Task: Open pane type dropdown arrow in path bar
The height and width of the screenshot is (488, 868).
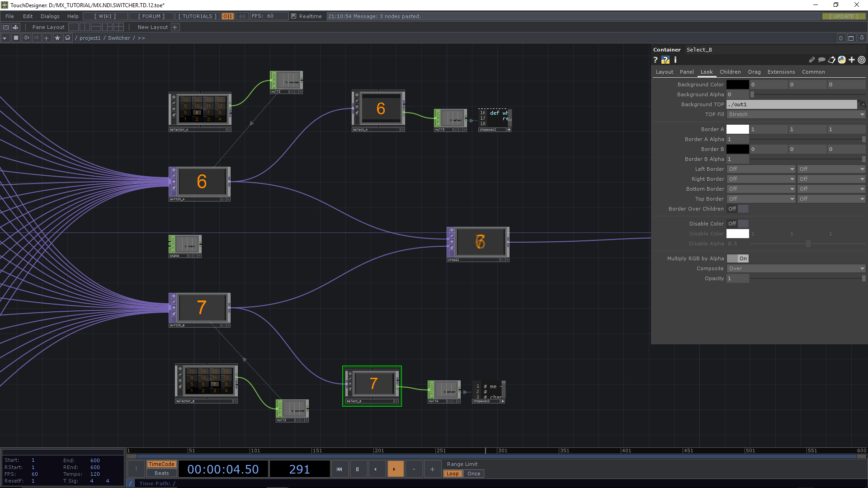Action: click(5, 38)
